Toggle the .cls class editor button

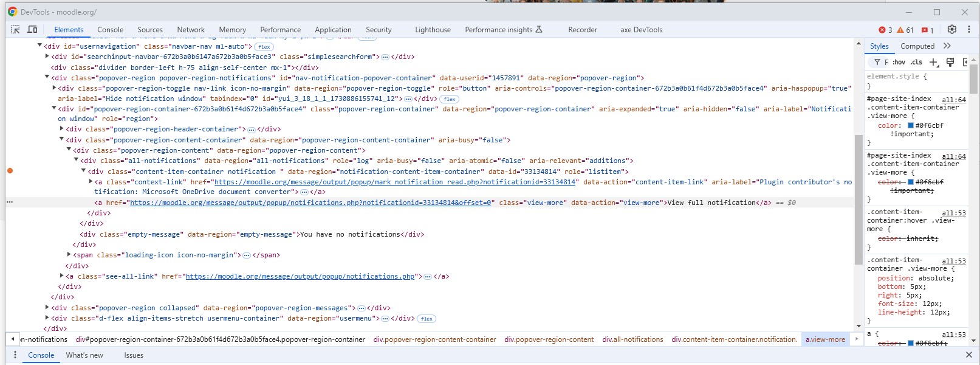coord(916,62)
